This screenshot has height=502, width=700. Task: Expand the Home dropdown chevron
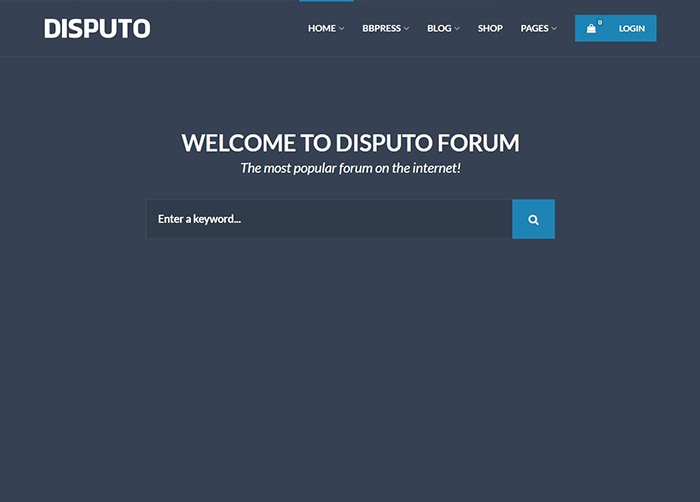pyautogui.click(x=342, y=29)
